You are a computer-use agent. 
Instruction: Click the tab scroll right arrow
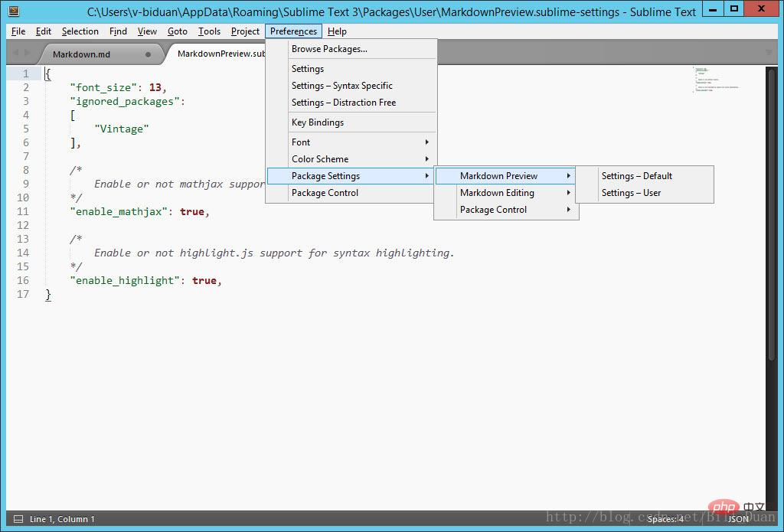(27, 53)
